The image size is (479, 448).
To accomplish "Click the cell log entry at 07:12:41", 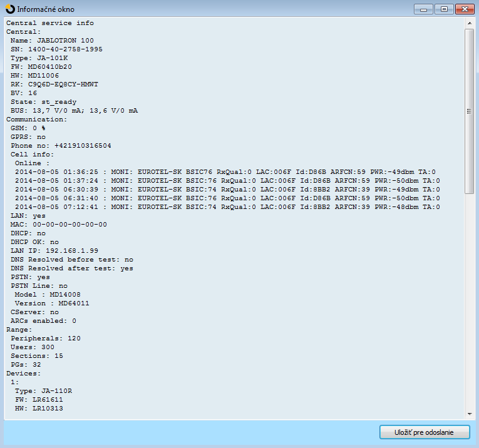I will point(227,207).
